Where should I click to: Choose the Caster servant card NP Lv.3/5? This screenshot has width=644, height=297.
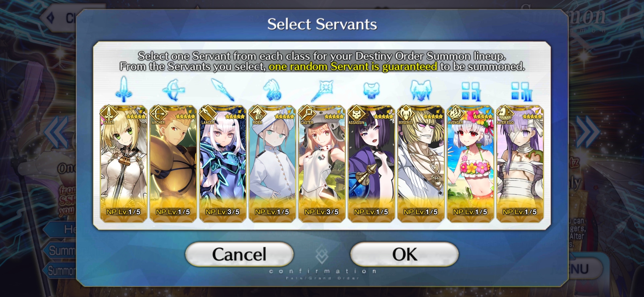322,164
